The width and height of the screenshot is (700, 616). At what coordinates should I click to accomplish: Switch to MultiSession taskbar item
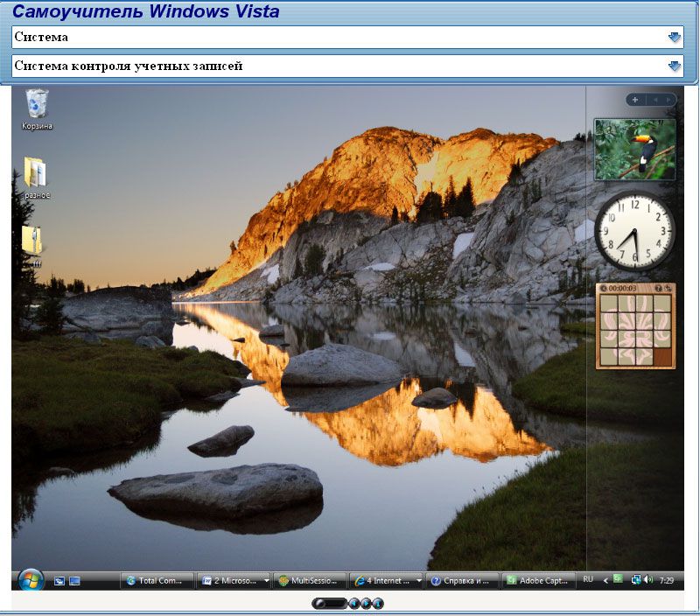tap(309, 580)
